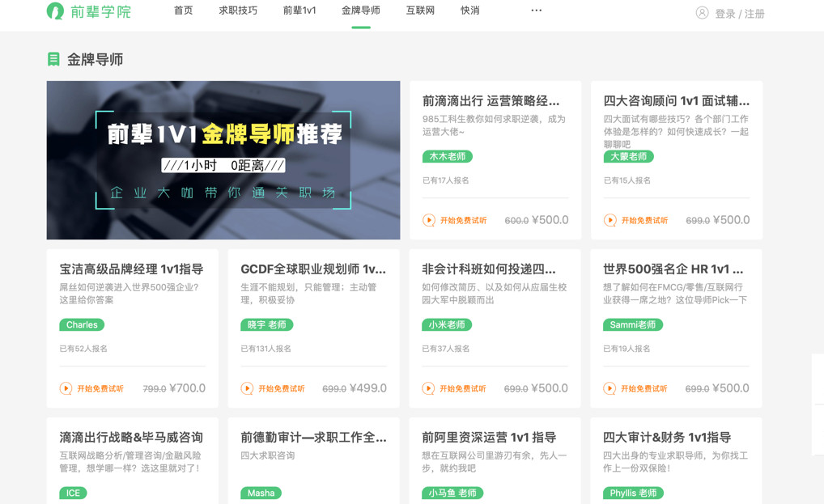The width and height of the screenshot is (824, 504).
Task: Click the play icon on the GCDF全球职业规划师 card
Action: pyautogui.click(x=247, y=388)
